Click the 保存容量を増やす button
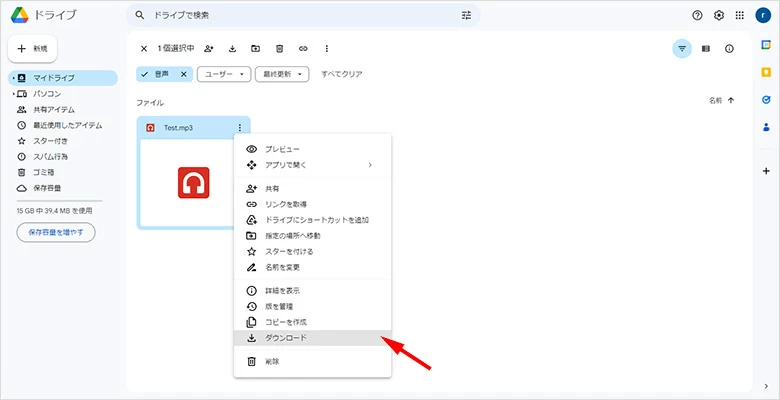This screenshot has width=780, height=400. click(56, 232)
